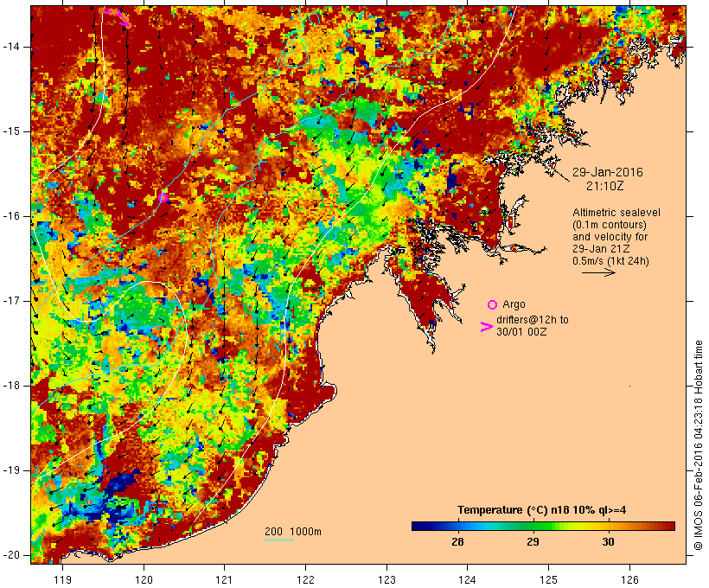Click the 'and velocity for' text
The height and width of the screenshot is (588, 709).
610,237
